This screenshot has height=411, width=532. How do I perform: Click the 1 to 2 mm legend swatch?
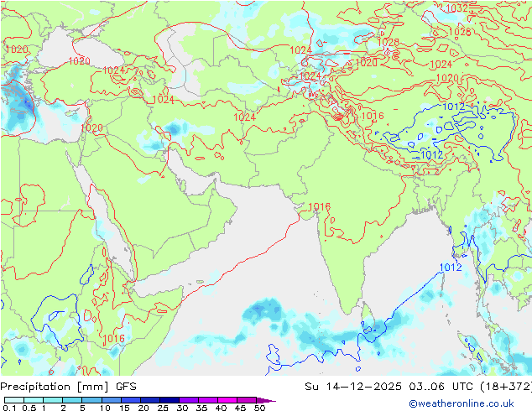pos(53,400)
